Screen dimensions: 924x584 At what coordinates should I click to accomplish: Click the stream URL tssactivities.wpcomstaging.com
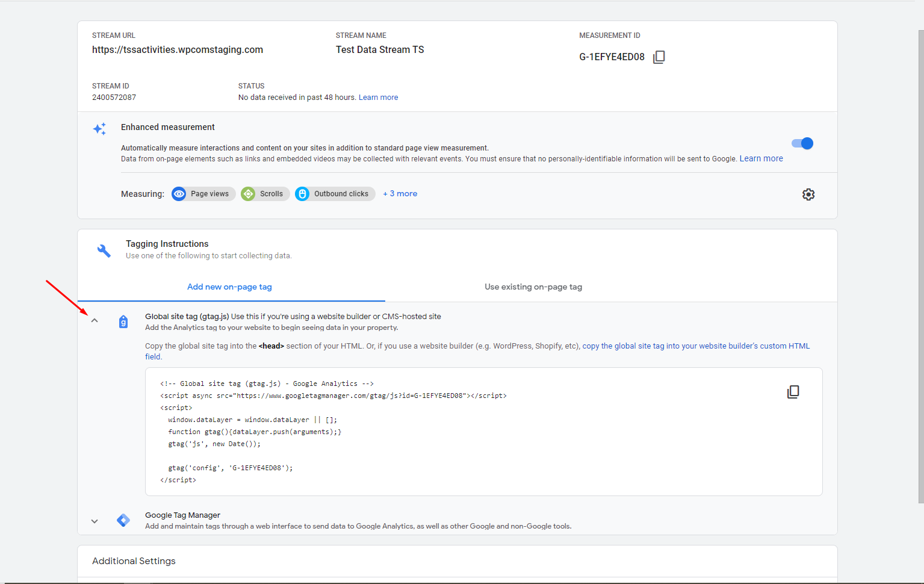click(178, 50)
